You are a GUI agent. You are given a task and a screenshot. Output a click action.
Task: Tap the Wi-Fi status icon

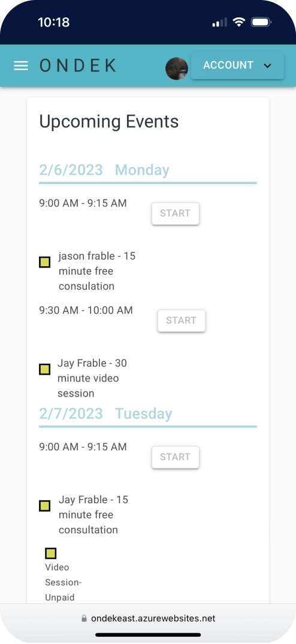point(238,22)
